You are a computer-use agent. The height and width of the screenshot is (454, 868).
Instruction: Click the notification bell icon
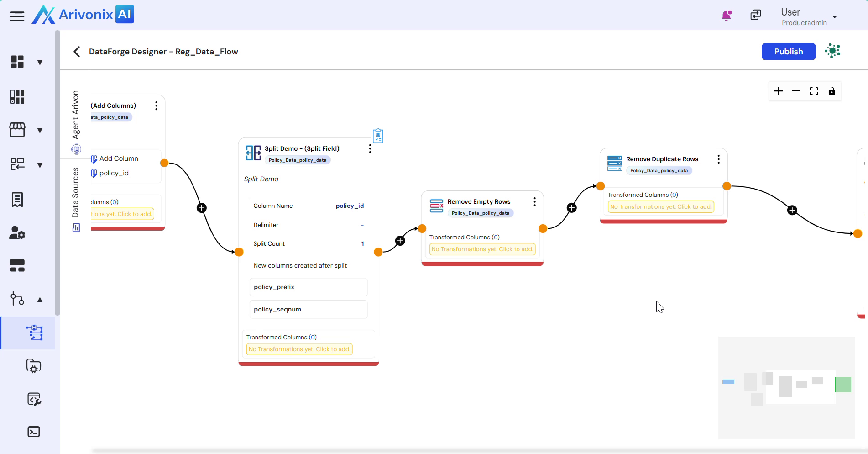pyautogui.click(x=726, y=16)
